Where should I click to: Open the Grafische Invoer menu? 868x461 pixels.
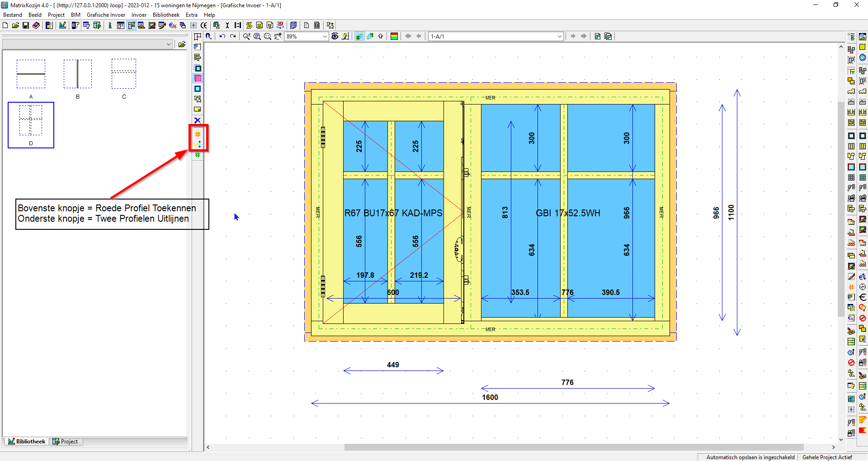click(106, 14)
